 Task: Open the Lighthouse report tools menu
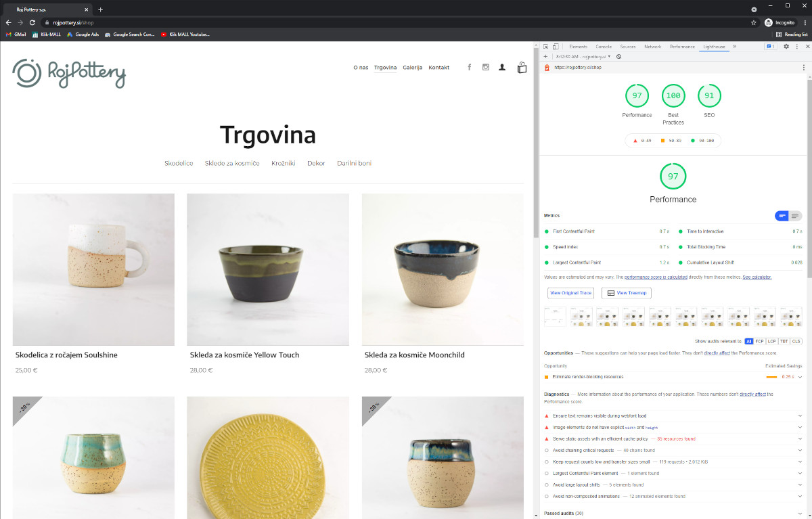(x=805, y=67)
